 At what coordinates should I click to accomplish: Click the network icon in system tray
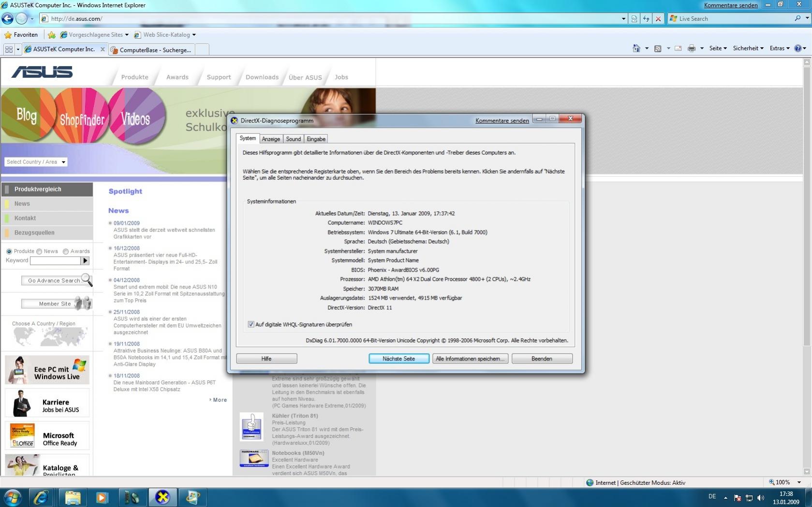(749, 498)
